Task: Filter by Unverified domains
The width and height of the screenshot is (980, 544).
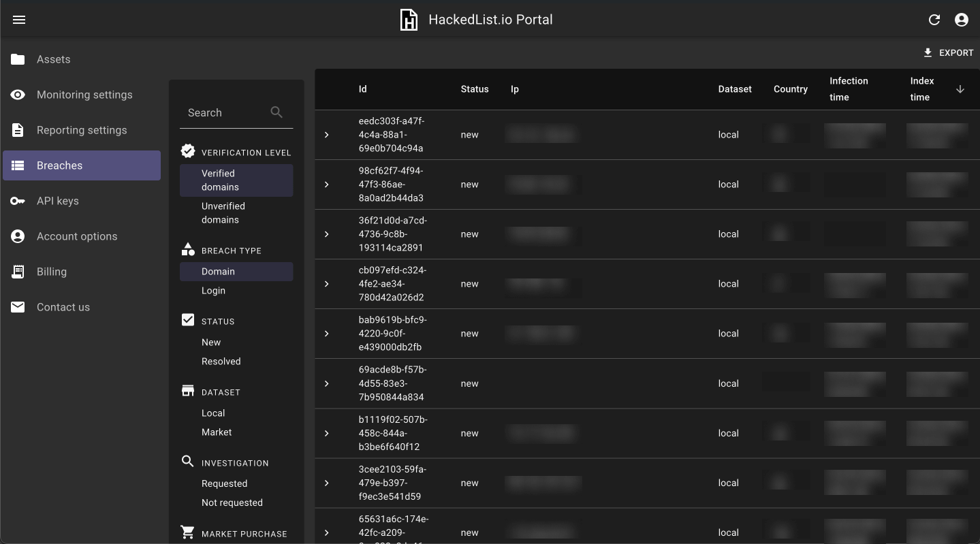Action: [x=236, y=213]
